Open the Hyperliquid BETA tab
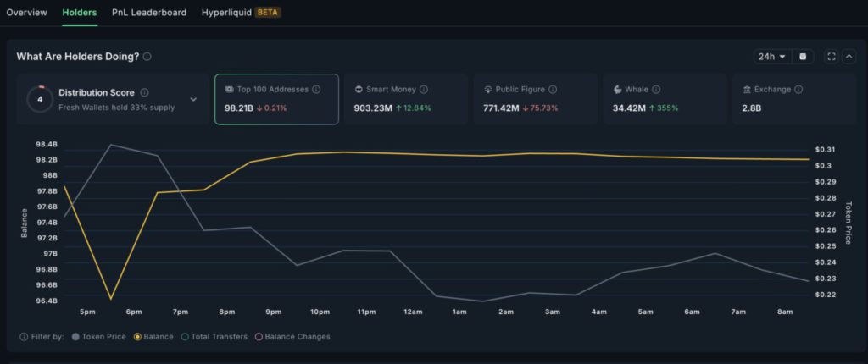The height and width of the screenshot is (364, 868). (241, 13)
